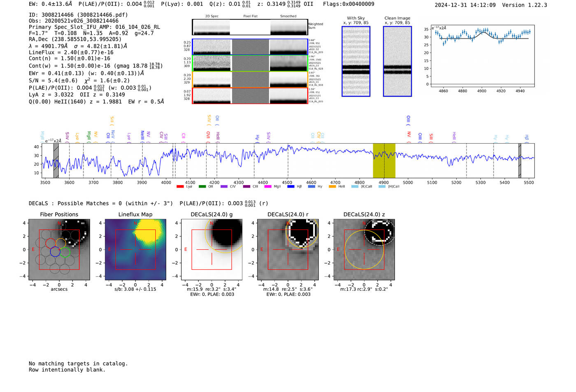This screenshot has width=576, height=392.
Task: Click the yellow aperture circle in DECaLS z
Action: point(364,250)
